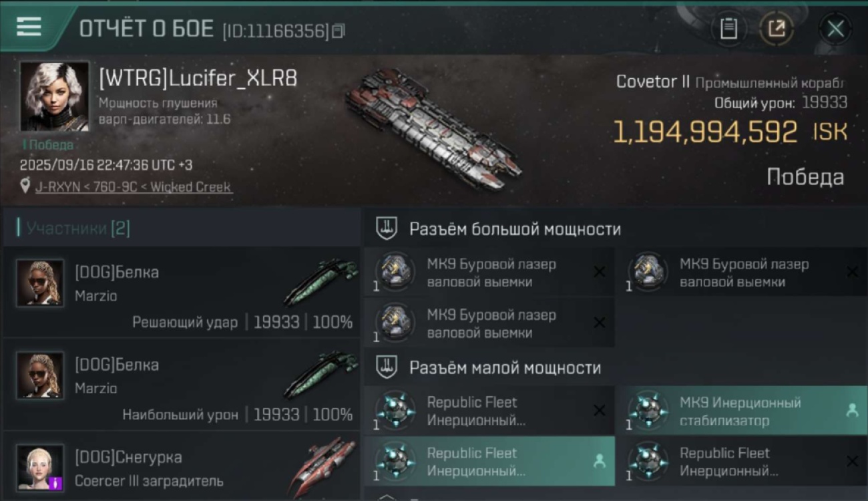
Task: View the Covetor II ship image
Action: point(433,126)
